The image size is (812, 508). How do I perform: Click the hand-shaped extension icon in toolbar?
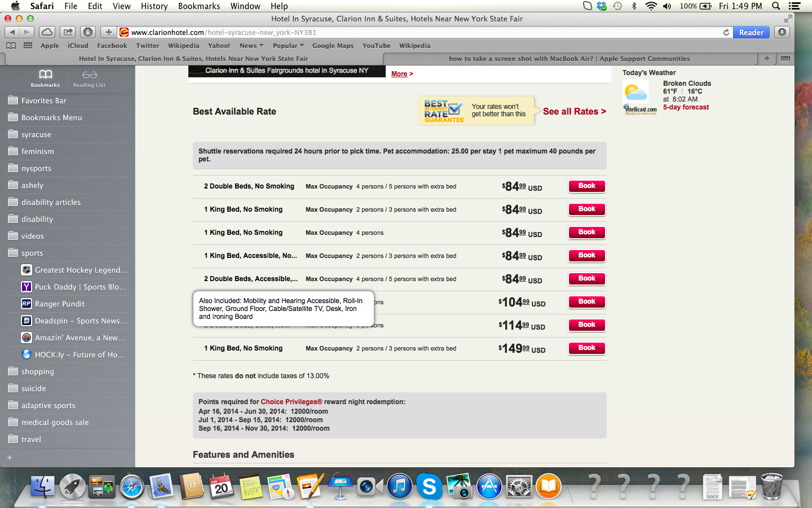point(87,32)
